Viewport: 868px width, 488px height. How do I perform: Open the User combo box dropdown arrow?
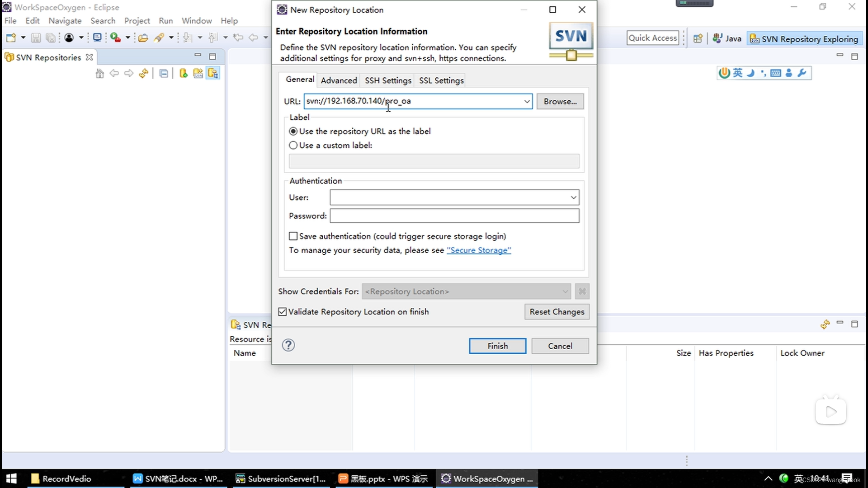pyautogui.click(x=573, y=197)
